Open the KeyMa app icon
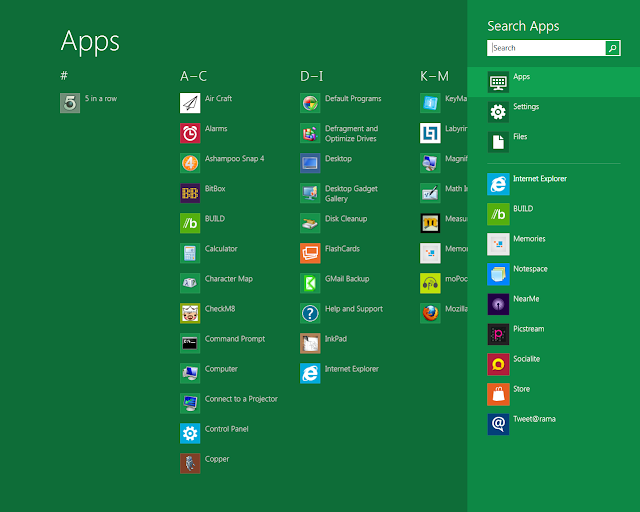 (430, 103)
